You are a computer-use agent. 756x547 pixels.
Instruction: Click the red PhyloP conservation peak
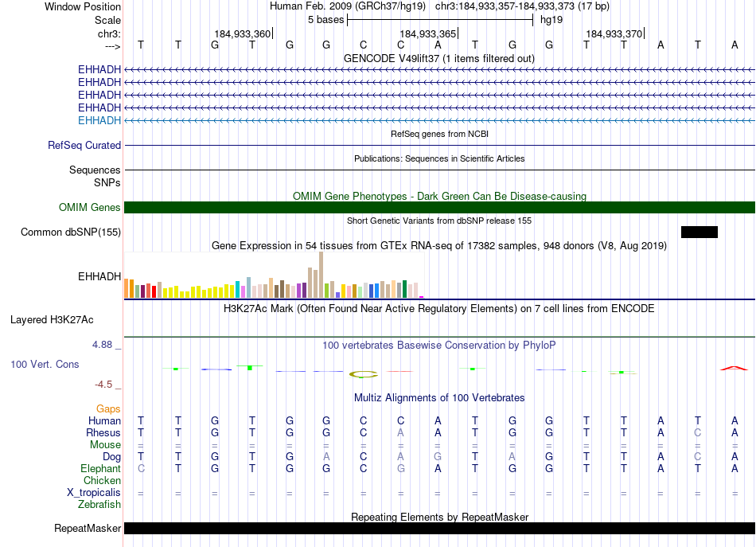(733, 368)
